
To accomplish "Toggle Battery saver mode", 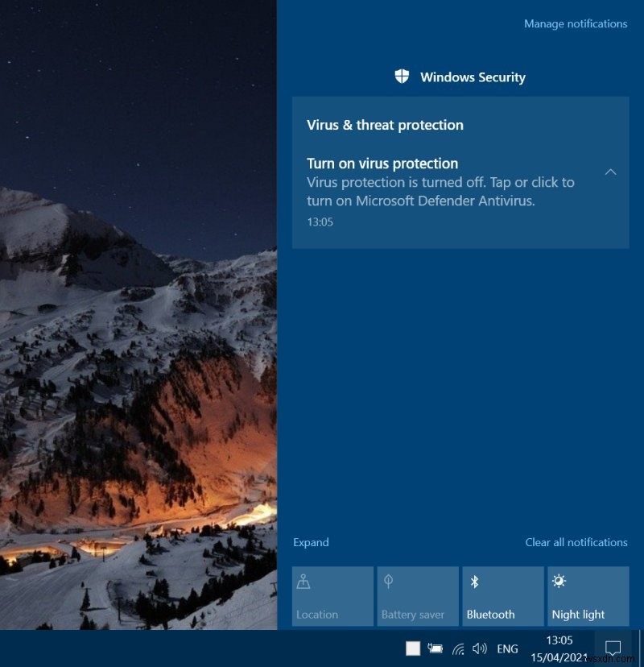I will pos(417,596).
